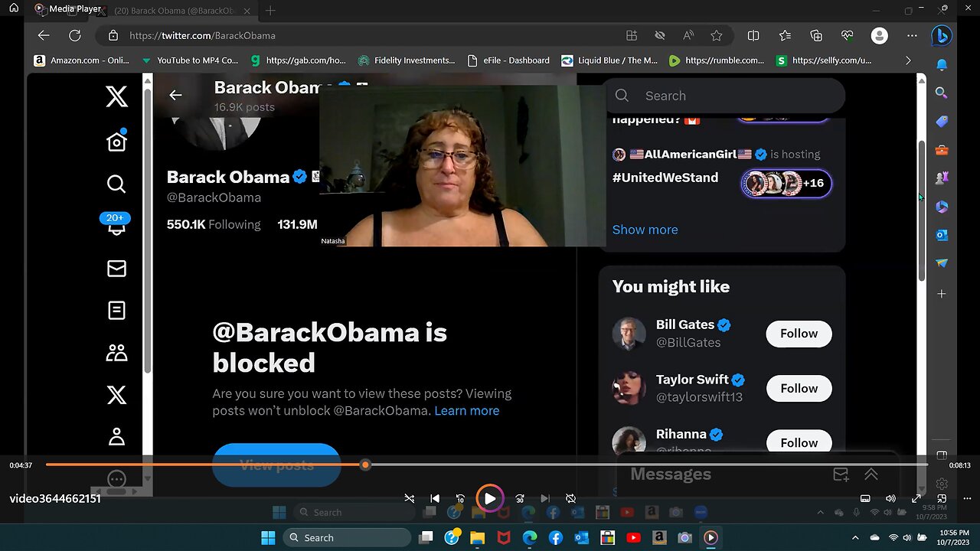Image resolution: width=980 pixels, height=551 pixels.
Task: Toggle the crossed-out eye icon in the address bar
Action: click(660, 35)
